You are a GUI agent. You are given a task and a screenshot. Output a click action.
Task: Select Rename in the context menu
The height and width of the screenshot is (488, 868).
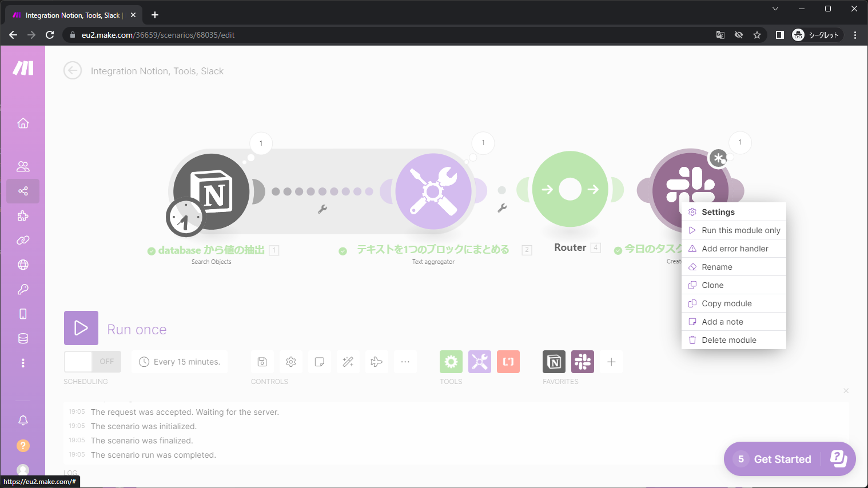(x=734, y=267)
